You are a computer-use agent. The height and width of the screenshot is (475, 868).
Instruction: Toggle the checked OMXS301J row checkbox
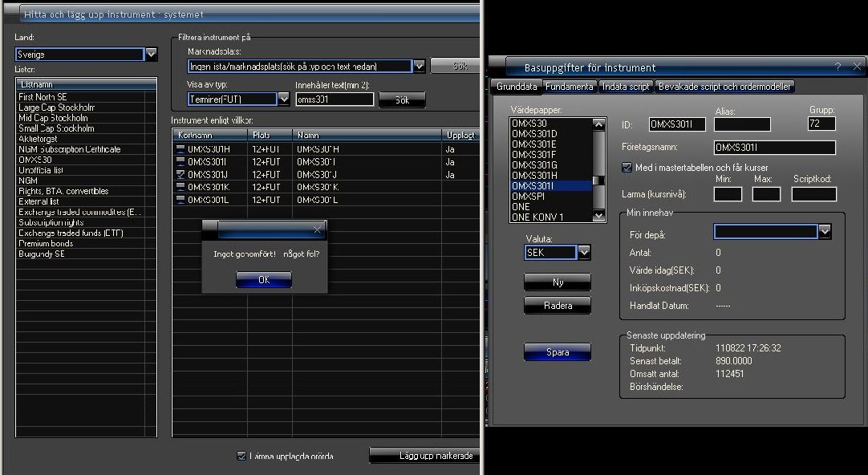180,174
